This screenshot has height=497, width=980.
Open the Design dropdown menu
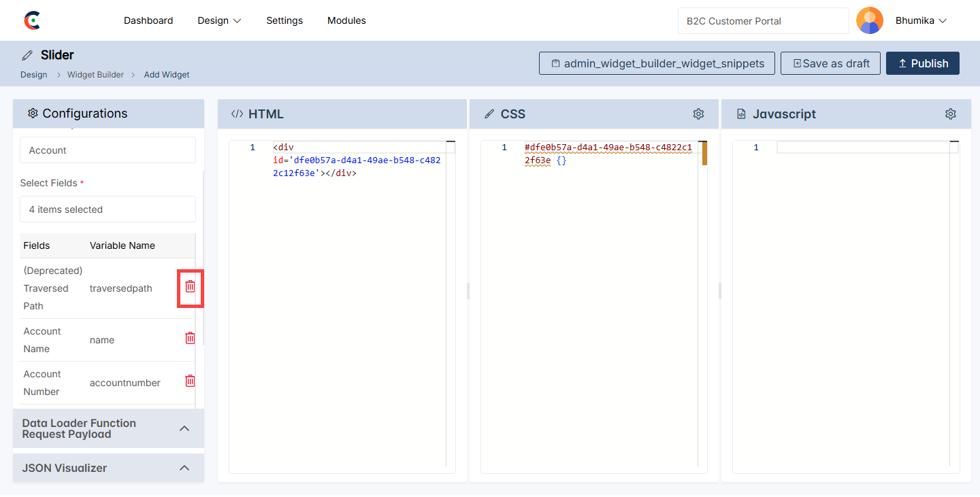click(x=219, y=20)
